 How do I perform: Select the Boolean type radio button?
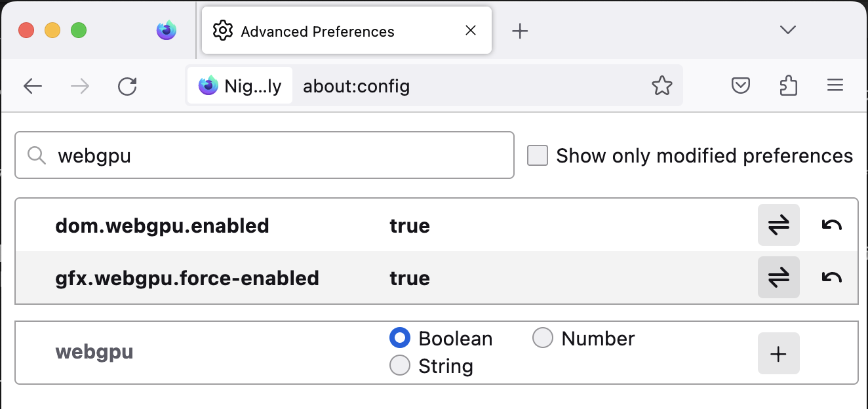(x=400, y=338)
